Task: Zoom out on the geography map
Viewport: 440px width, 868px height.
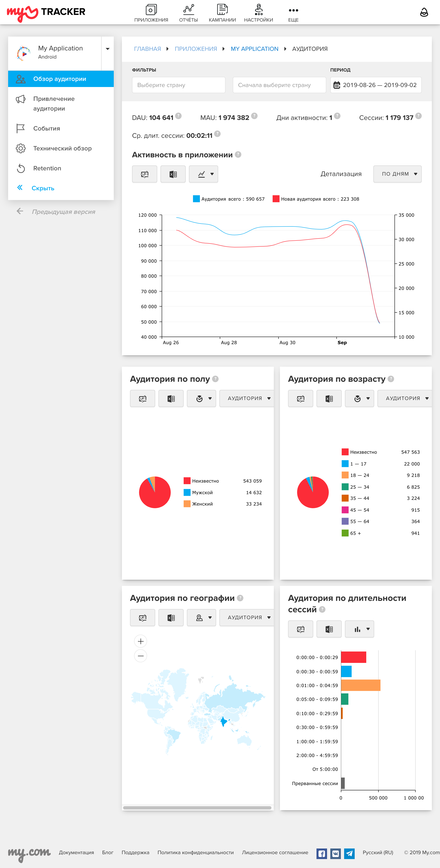Action: point(141,656)
